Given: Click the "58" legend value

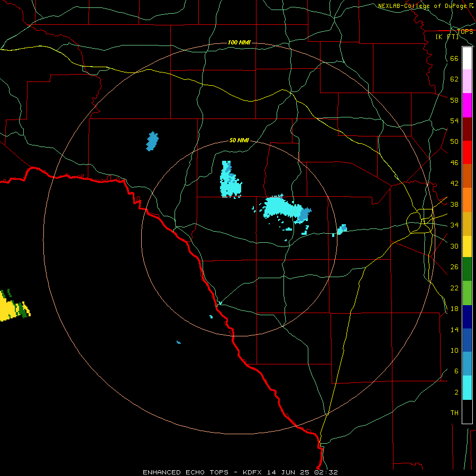Looking at the screenshot, I should tap(454, 100).
